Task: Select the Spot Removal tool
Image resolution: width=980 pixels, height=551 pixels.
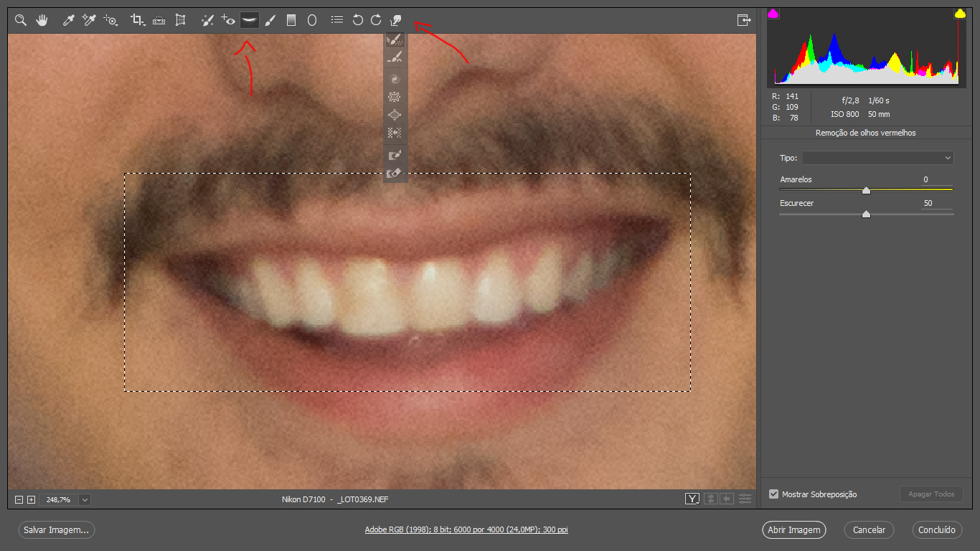Action: (207, 20)
